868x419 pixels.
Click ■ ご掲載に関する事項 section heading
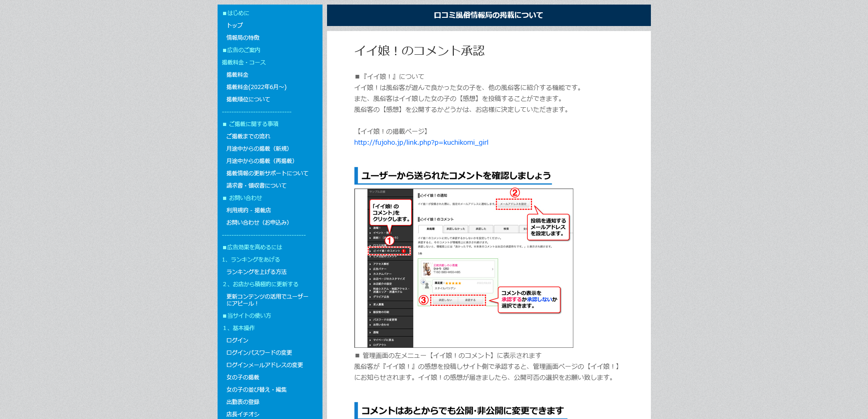pos(250,124)
